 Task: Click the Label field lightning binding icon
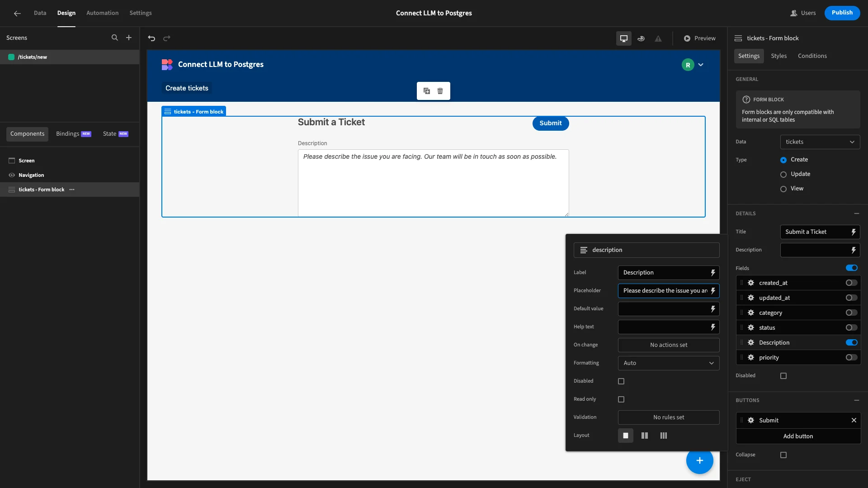(713, 273)
